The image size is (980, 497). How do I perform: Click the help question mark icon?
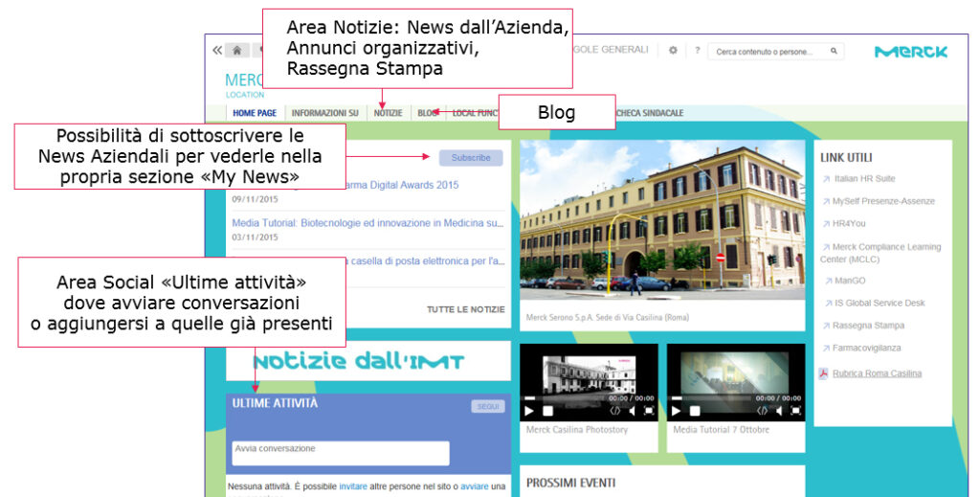pyautogui.click(x=697, y=51)
